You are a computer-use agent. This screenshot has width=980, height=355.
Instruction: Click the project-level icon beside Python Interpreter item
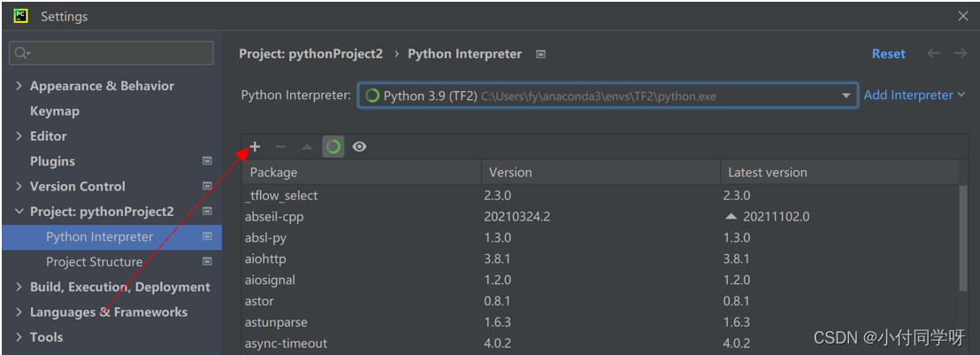tap(208, 236)
